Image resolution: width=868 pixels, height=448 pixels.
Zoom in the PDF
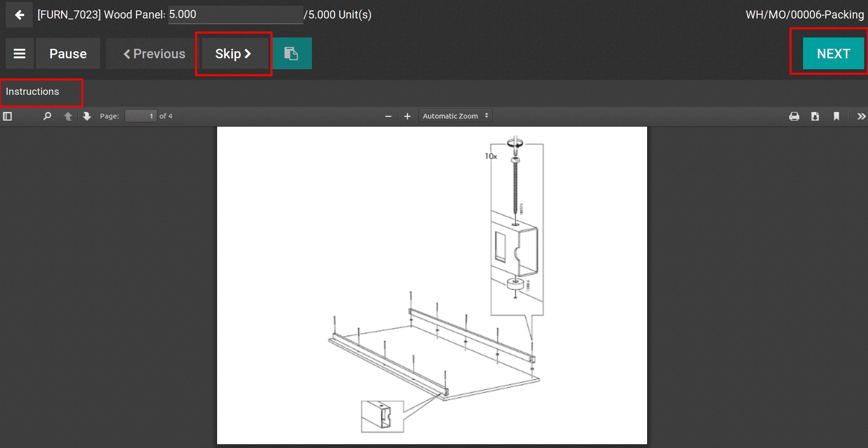click(x=407, y=116)
